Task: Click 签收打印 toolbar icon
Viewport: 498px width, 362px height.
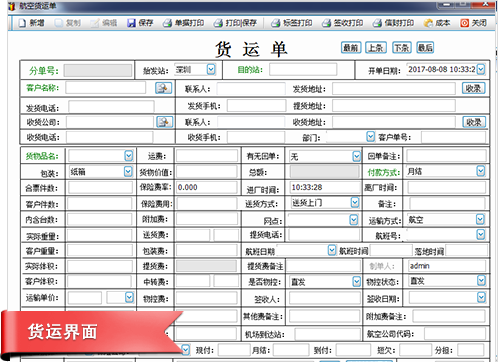Action: [x=326, y=23]
